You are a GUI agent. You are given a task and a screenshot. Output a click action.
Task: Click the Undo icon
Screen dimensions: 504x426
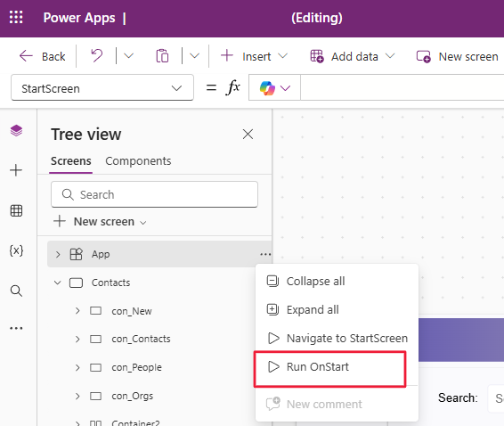point(97,55)
